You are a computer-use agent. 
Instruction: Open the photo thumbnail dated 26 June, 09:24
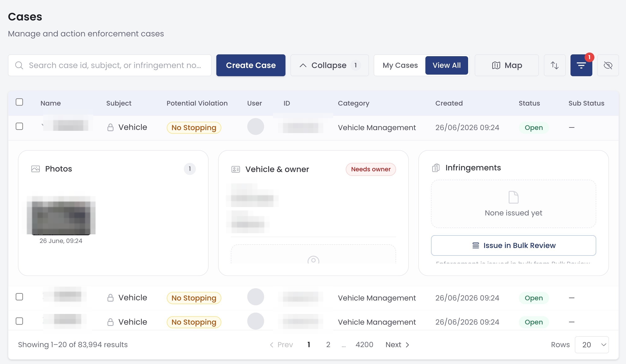[x=61, y=215]
